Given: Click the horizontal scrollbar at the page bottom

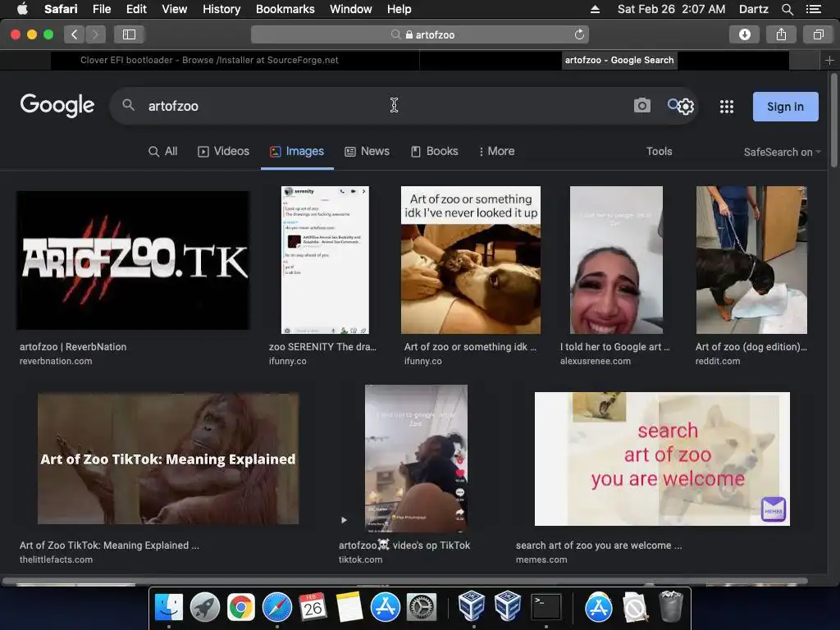Looking at the screenshot, I should pos(404,581).
